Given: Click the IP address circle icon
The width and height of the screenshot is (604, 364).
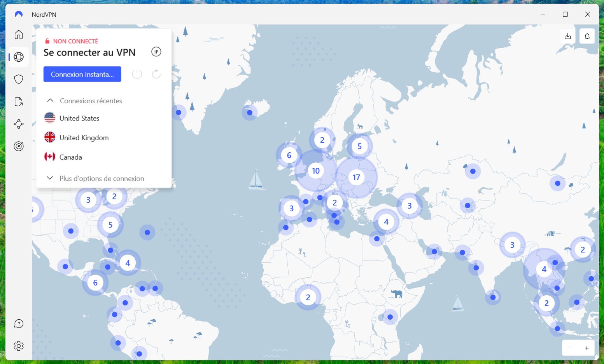Looking at the screenshot, I should (156, 52).
